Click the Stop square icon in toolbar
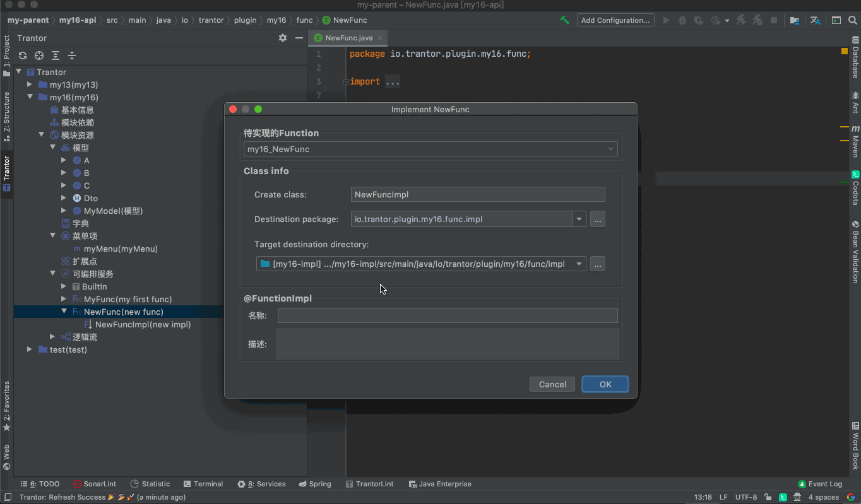861x504 pixels. pyautogui.click(x=774, y=20)
